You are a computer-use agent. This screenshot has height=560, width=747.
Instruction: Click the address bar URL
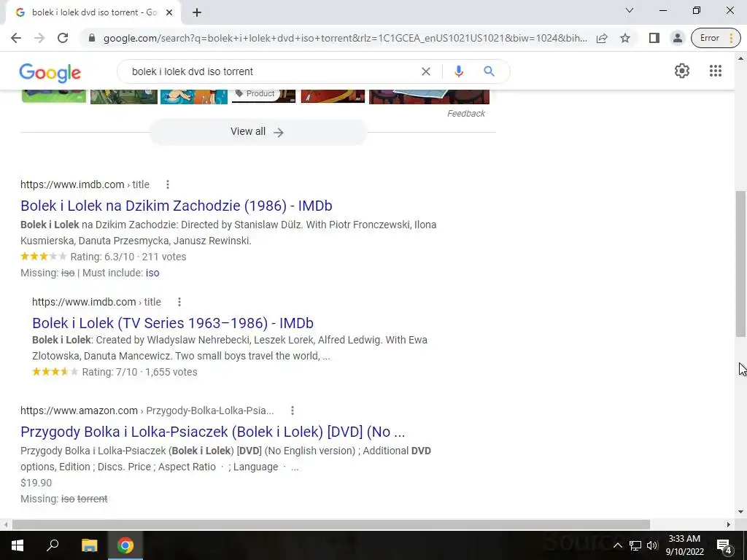345,38
